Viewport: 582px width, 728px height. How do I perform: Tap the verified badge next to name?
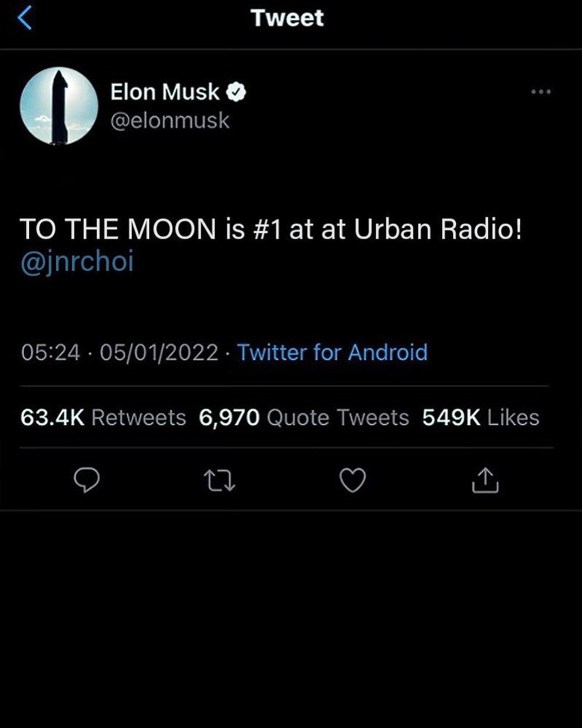(x=236, y=92)
